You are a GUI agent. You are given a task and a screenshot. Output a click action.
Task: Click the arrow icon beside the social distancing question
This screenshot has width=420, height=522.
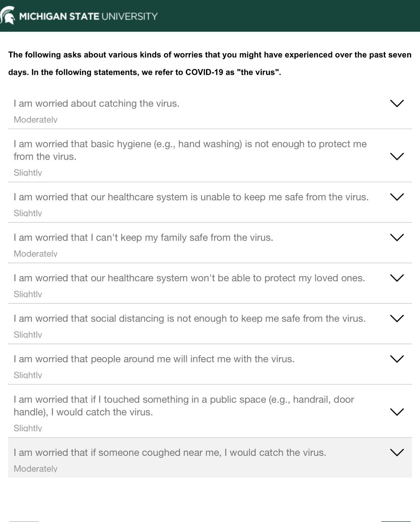click(397, 318)
